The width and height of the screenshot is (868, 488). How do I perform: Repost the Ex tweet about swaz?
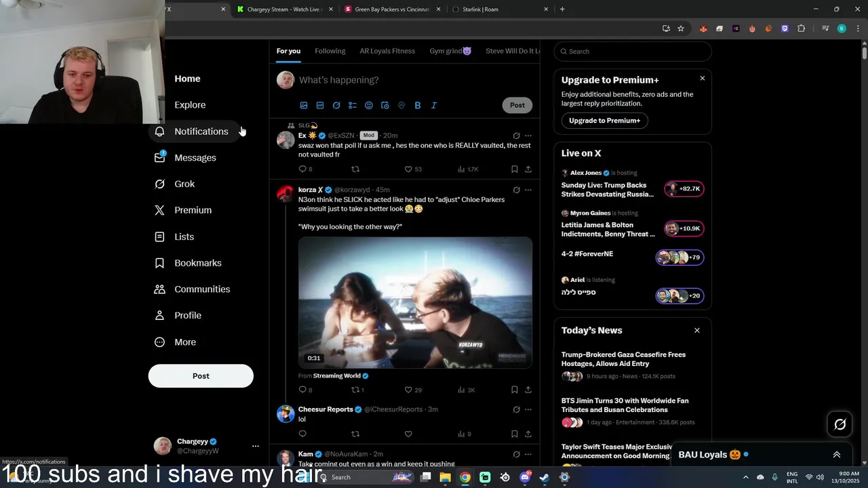355,169
